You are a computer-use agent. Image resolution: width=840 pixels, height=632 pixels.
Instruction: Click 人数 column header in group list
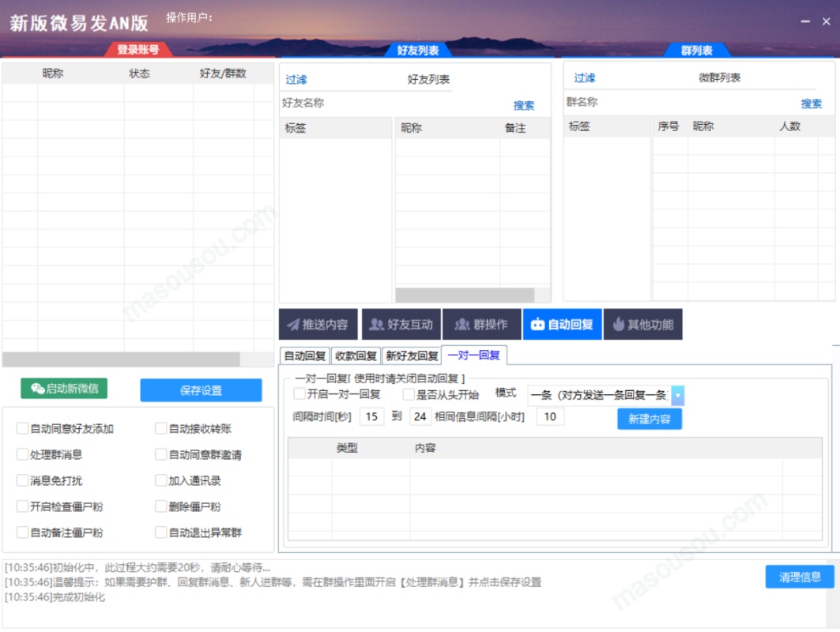point(789,126)
